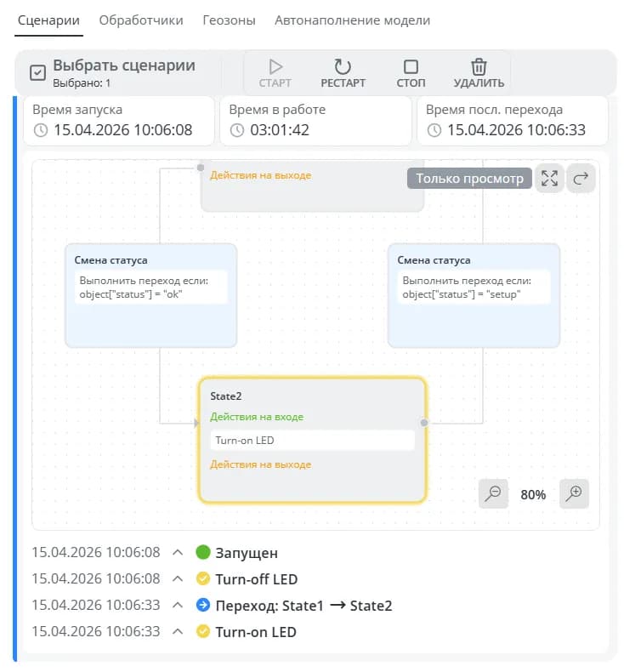Open the Автонаполнение модели tab
Viewport: 624px width, 672px height.
tap(352, 20)
